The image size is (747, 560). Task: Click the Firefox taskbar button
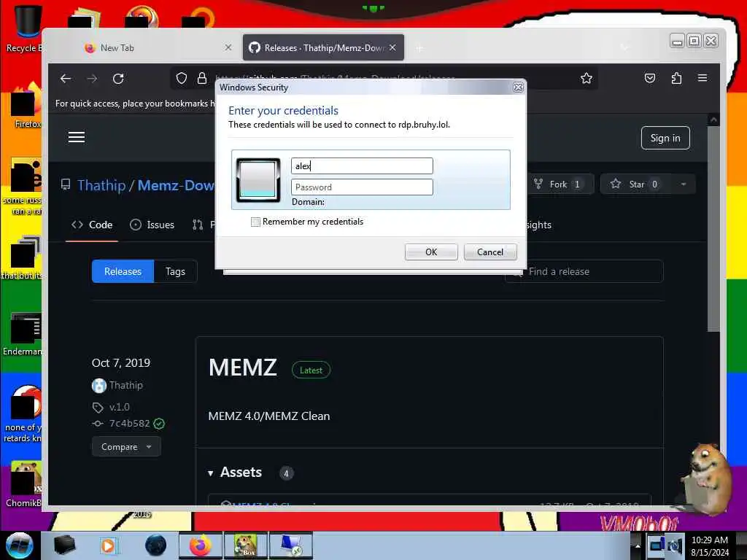[x=200, y=545]
